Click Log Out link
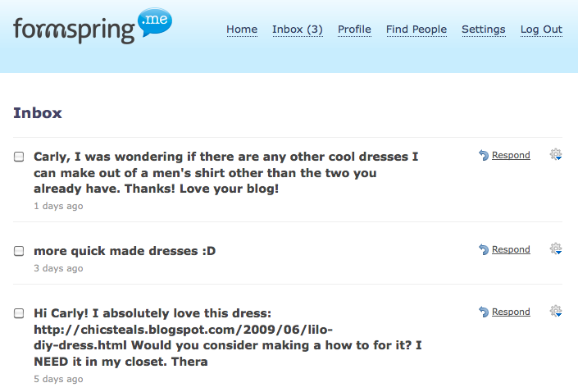Viewport: 578px width, 392px height. 541,30
